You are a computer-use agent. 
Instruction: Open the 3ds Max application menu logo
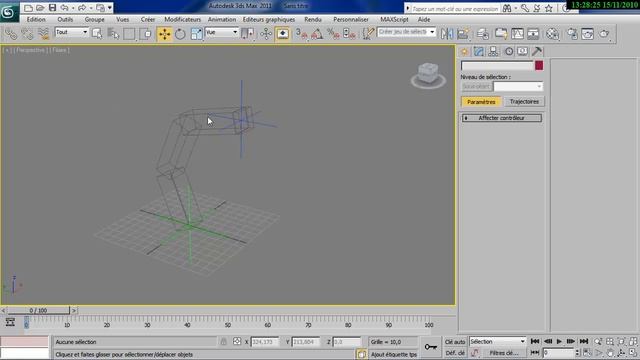pyautogui.click(x=9, y=12)
